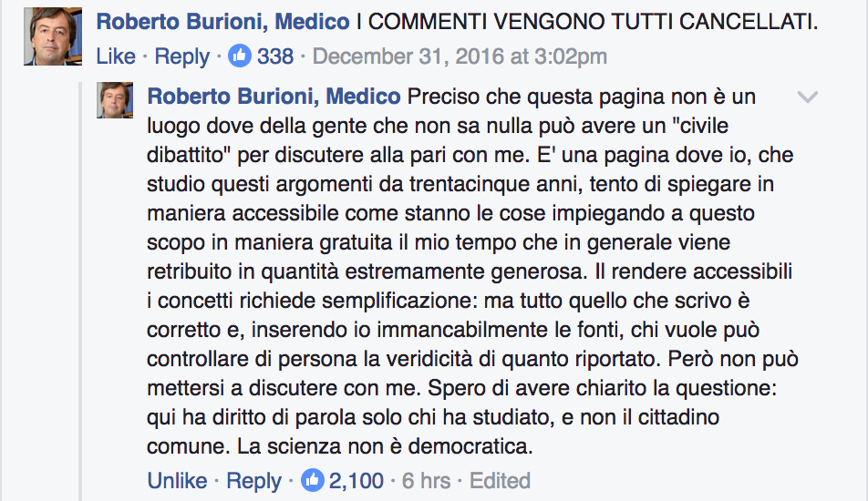The image size is (868, 501).
Task: Unlike the nested reply comment
Action: coord(177,480)
